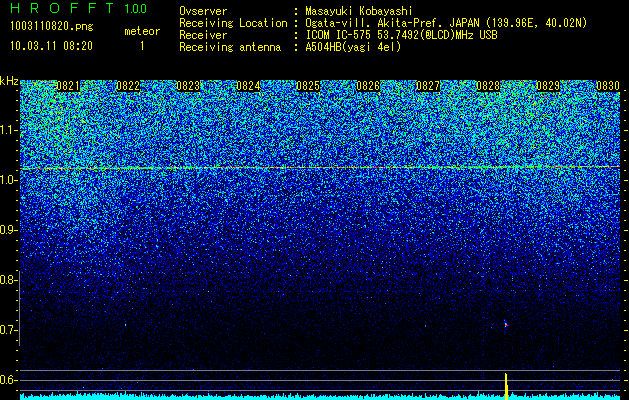Click the 1.0.0 version number
This screenshot has width=629, height=400.
[136, 8]
